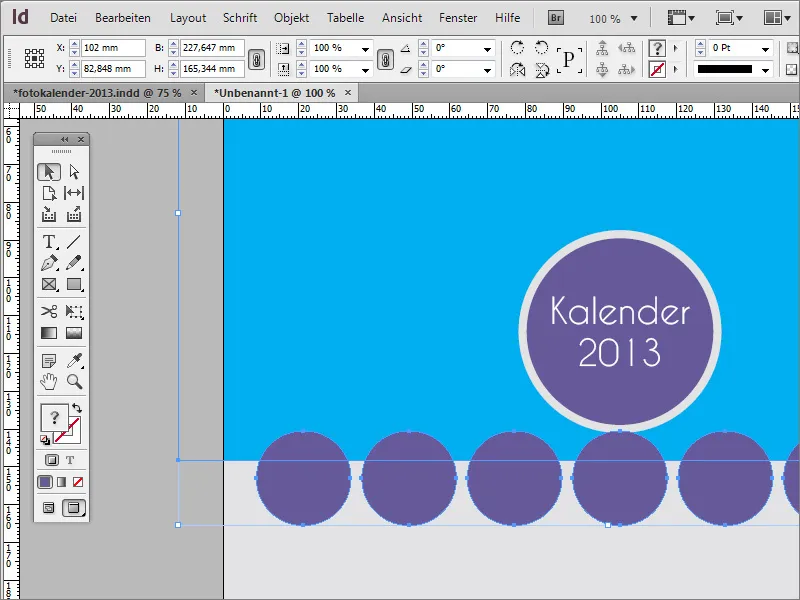Open shear angle dropdown

487,70
